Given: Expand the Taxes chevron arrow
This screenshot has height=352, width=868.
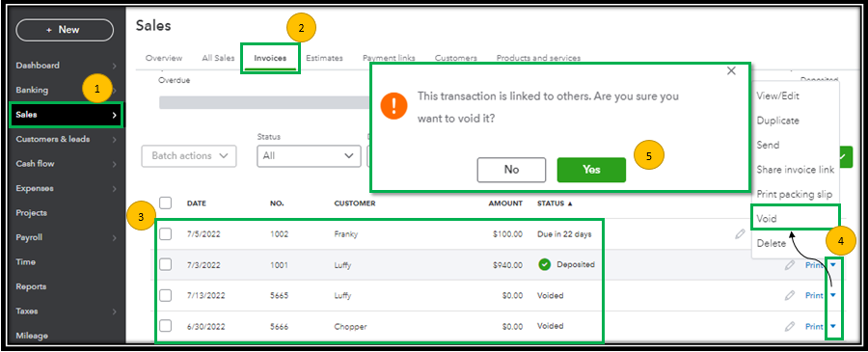Looking at the screenshot, I should [x=115, y=311].
